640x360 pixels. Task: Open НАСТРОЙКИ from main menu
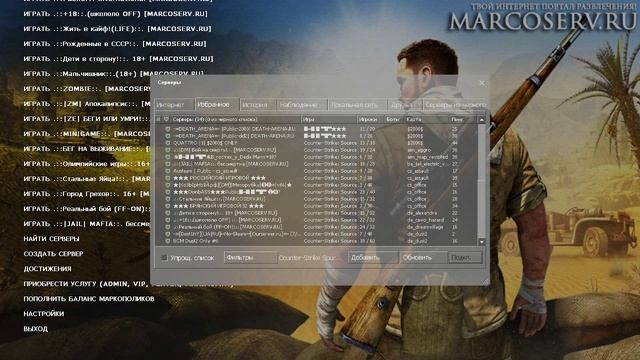pos(44,314)
